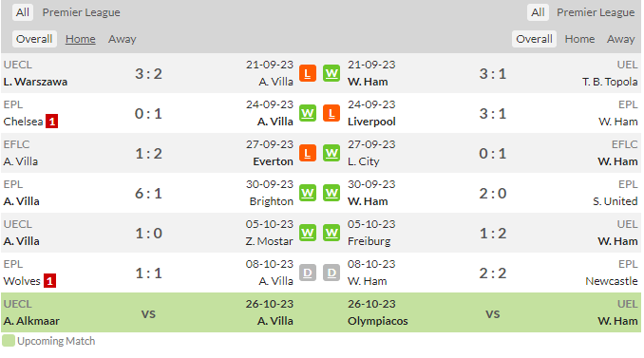Click the W result icon for Chelsea match
This screenshot has width=644, height=358.
coord(307,113)
